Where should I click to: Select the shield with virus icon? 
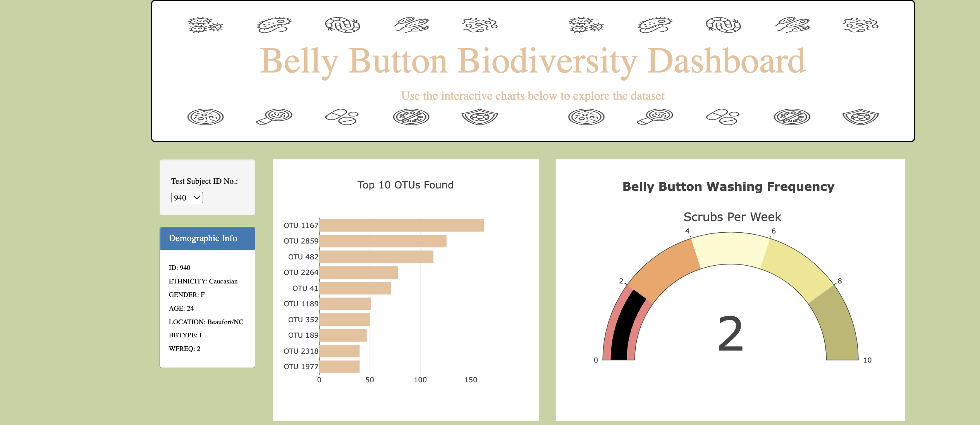pos(479,117)
